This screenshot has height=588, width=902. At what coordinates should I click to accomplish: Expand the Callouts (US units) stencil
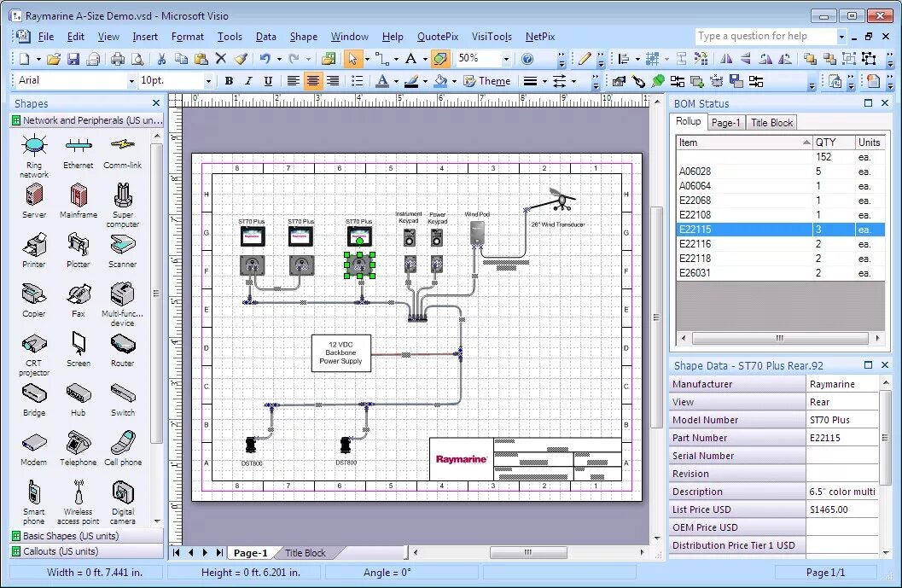click(x=87, y=551)
